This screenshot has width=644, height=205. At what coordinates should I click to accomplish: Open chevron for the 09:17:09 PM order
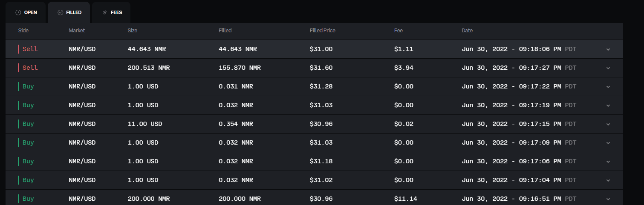click(608, 143)
